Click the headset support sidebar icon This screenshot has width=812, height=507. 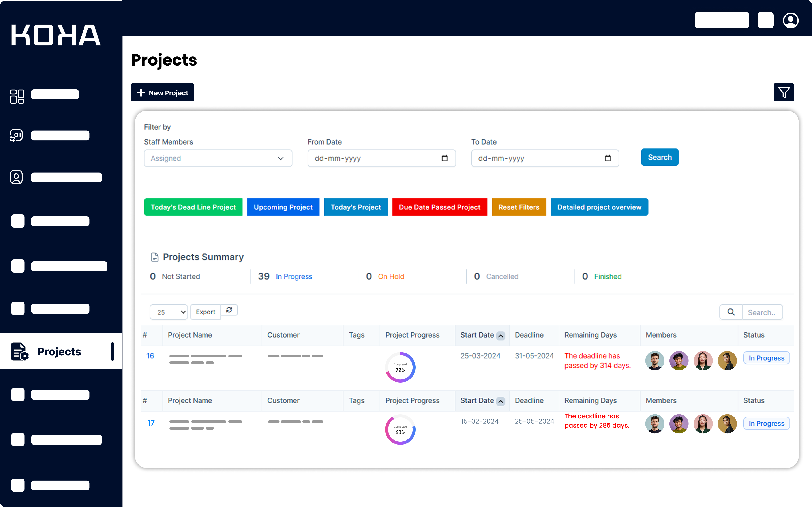coord(16,135)
